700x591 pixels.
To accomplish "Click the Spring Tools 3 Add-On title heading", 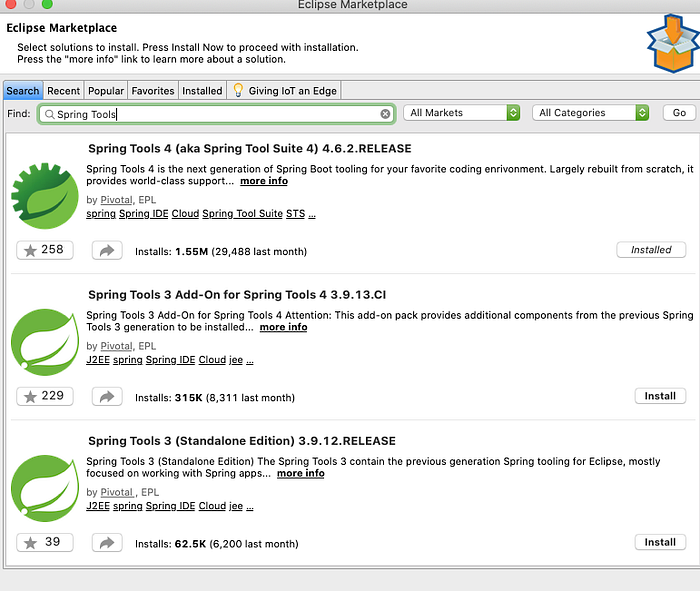I will pos(237,295).
